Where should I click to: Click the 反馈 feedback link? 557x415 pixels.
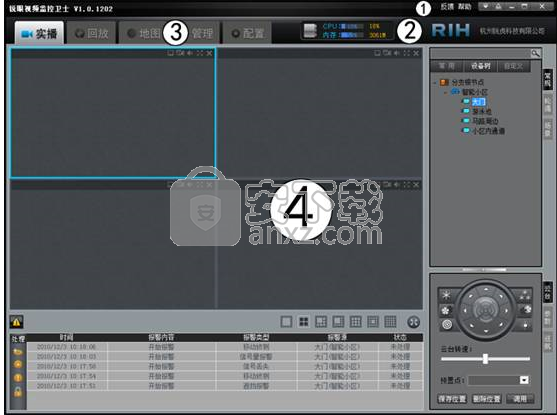point(447,6)
